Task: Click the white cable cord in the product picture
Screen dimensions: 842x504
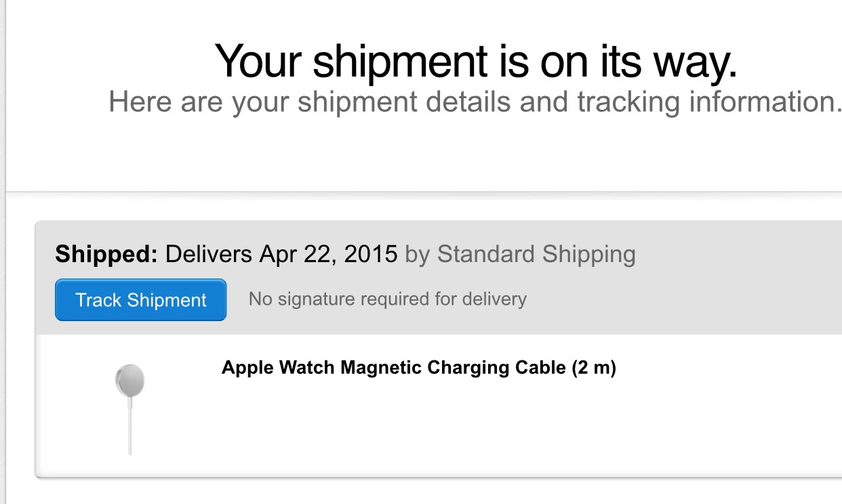Action: [x=129, y=427]
